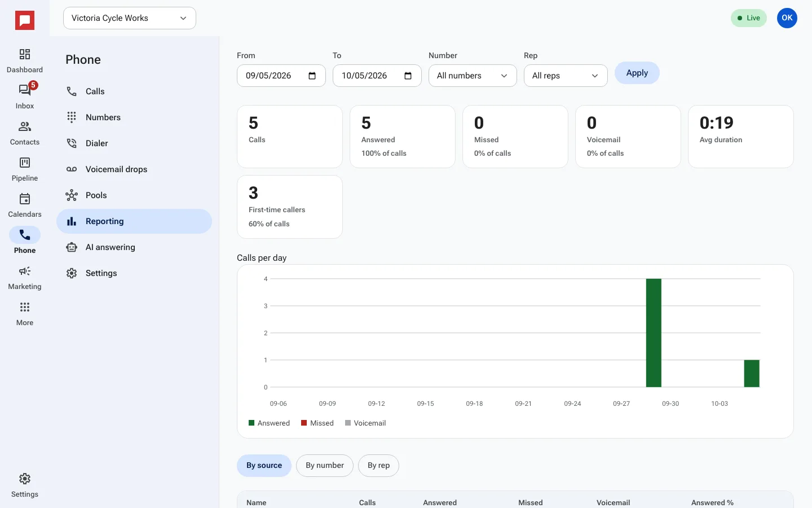This screenshot has height=508, width=812.
Task: Open Voicemail drops page
Action: tap(134, 169)
